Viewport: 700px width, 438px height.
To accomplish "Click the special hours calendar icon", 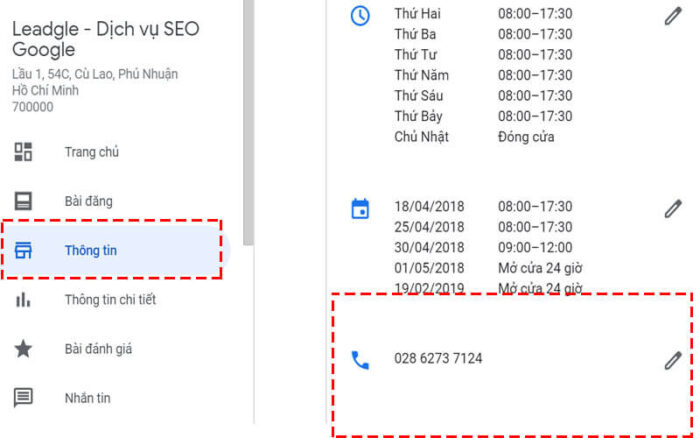I will [x=360, y=209].
